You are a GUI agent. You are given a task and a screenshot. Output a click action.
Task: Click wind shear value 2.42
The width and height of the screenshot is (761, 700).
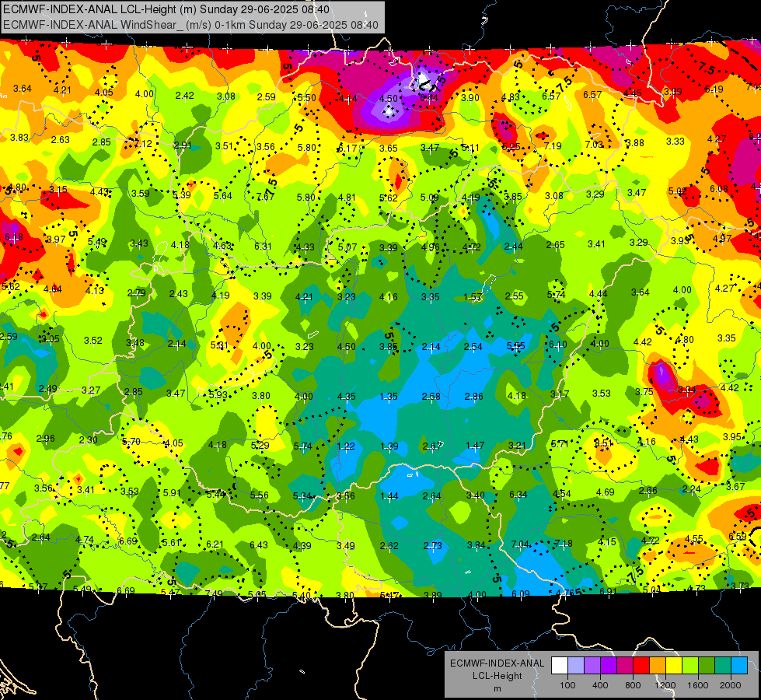(185, 95)
